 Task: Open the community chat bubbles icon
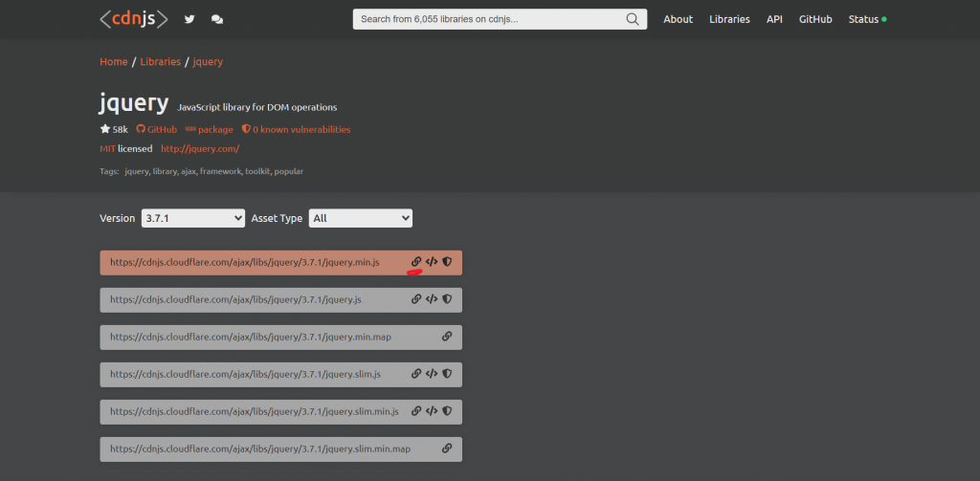[217, 19]
